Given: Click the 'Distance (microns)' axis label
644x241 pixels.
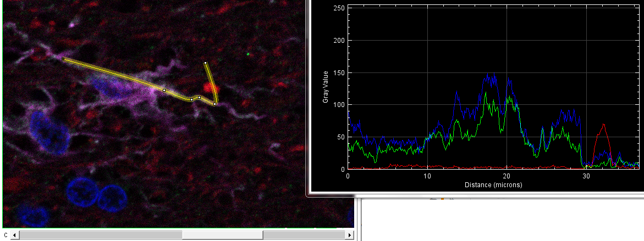Looking at the screenshot, I should [x=493, y=184].
